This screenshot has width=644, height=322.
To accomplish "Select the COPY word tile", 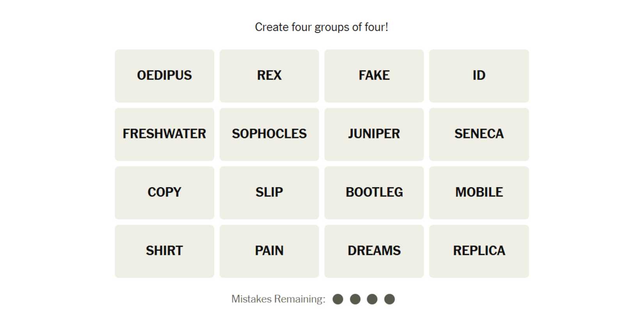I will tap(164, 192).
